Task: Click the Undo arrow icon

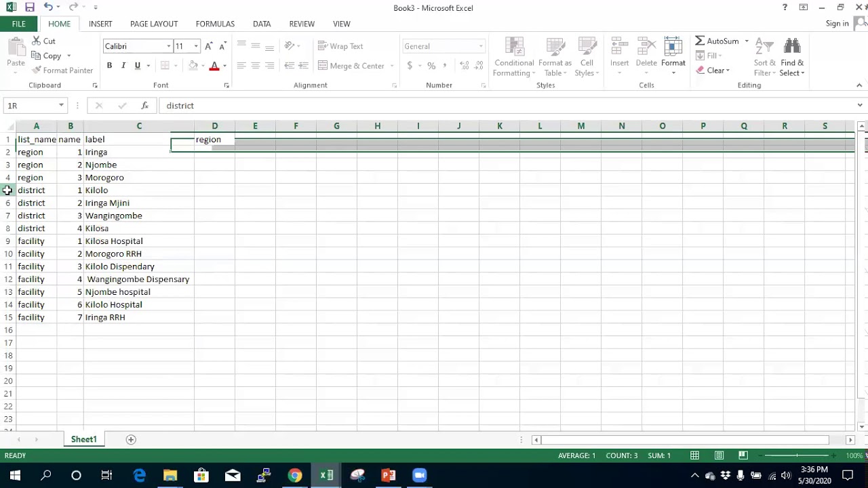Action: click(47, 7)
